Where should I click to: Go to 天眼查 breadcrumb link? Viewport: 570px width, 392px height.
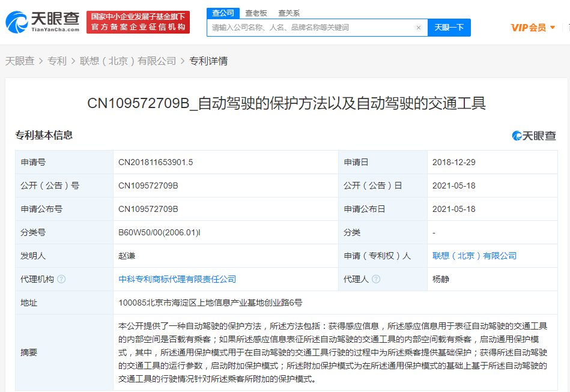[20, 61]
